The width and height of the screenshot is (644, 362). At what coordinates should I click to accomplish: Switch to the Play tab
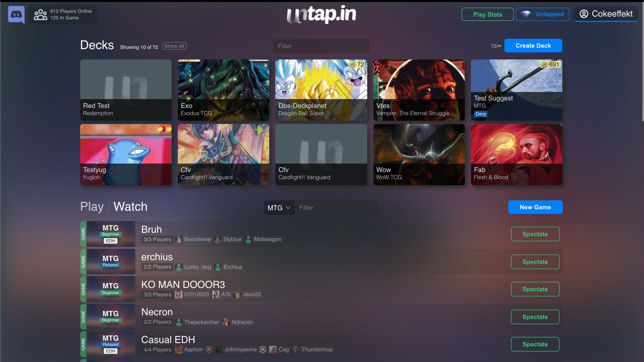[x=92, y=207]
